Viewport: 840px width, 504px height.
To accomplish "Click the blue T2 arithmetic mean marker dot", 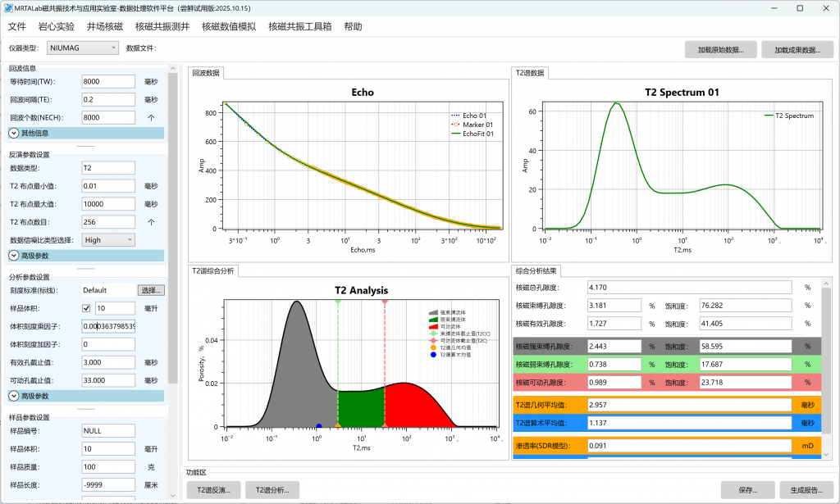I will (x=318, y=426).
